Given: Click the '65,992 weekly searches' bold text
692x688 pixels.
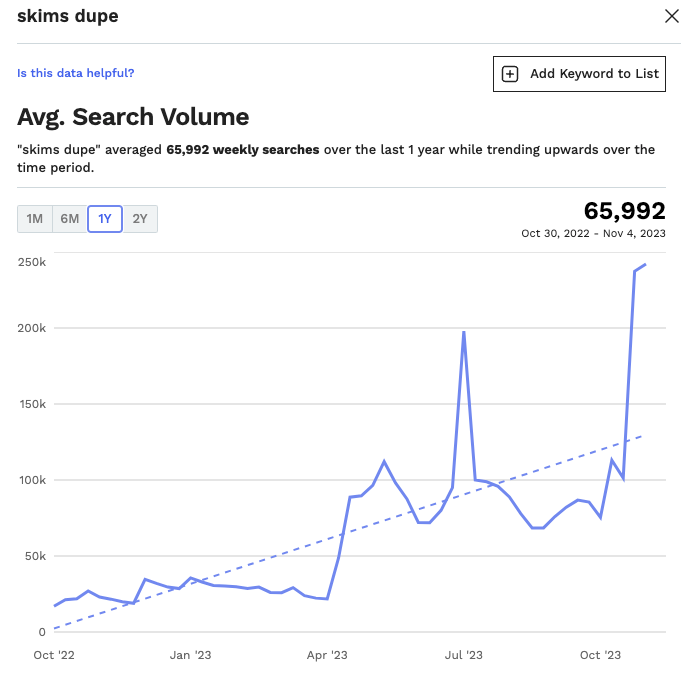Looking at the screenshot, I should tap(243, 150).
